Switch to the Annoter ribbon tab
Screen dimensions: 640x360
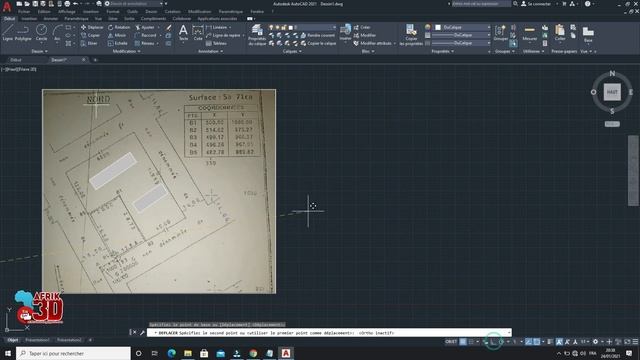(x=51, y=18)
